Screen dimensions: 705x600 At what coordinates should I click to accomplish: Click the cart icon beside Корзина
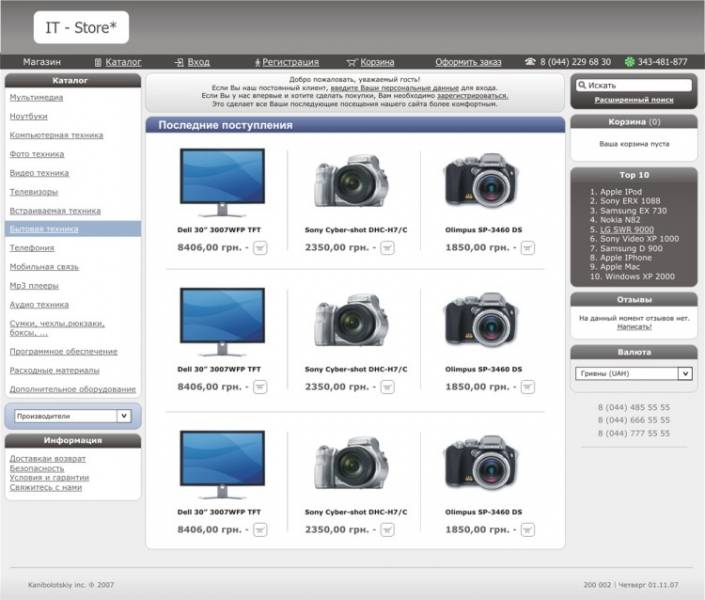[352, 62]
